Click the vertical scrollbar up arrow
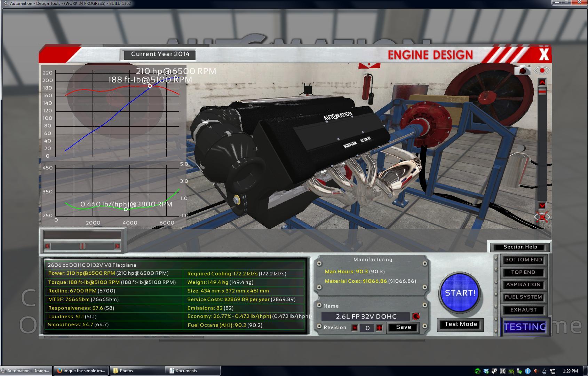Image resolution: width=588 pixels, height=376 pixels. point(542,82)
